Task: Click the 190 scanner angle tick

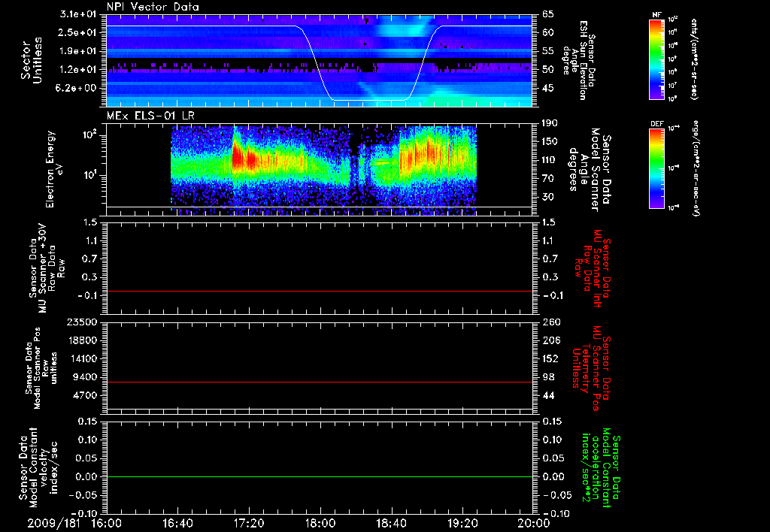Action: (550, 123)
